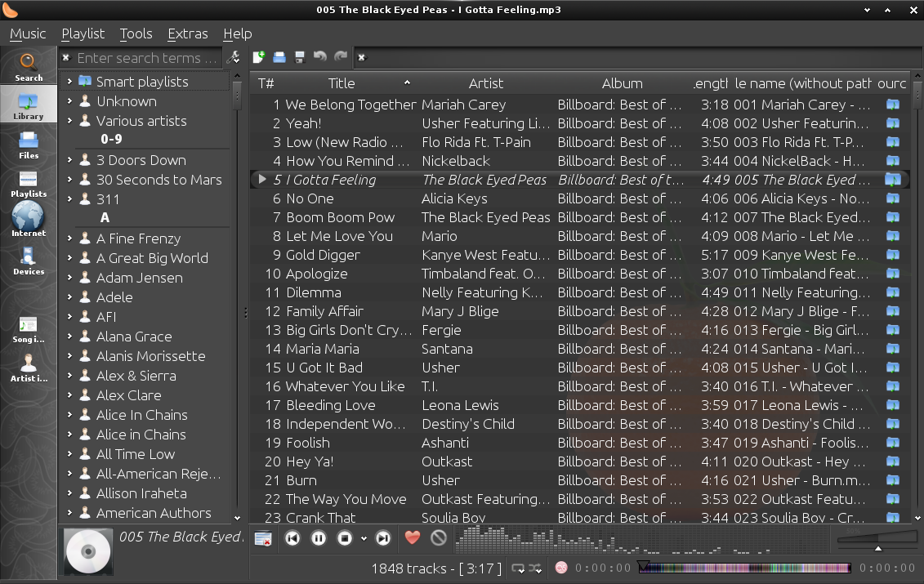This screenshot has width=924, height=584.
Task: Click source icon for 'We Belong Together'
Action: click(x=893, y=105)
